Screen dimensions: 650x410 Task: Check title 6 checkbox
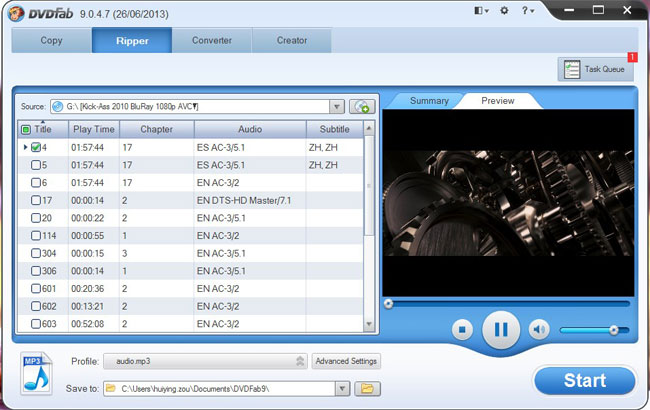coord(36,182)
